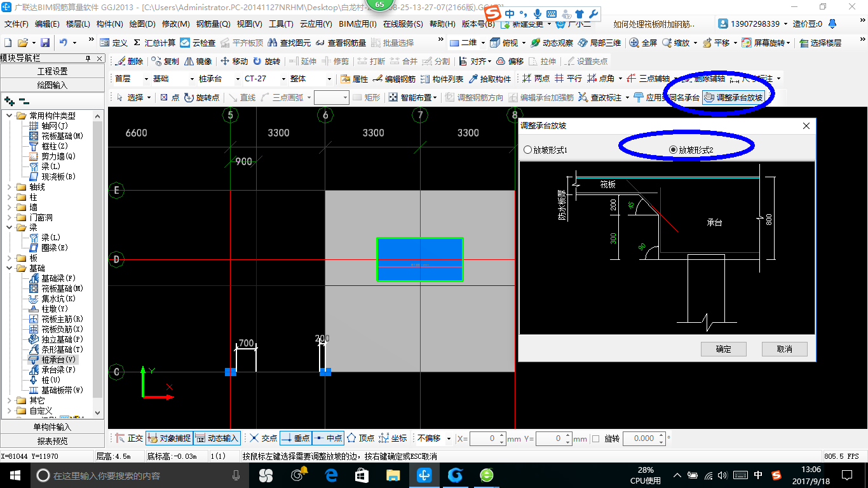Select the 动态观察 orbit view tool
The image size is (868, 488).
[x=552, y=43]
